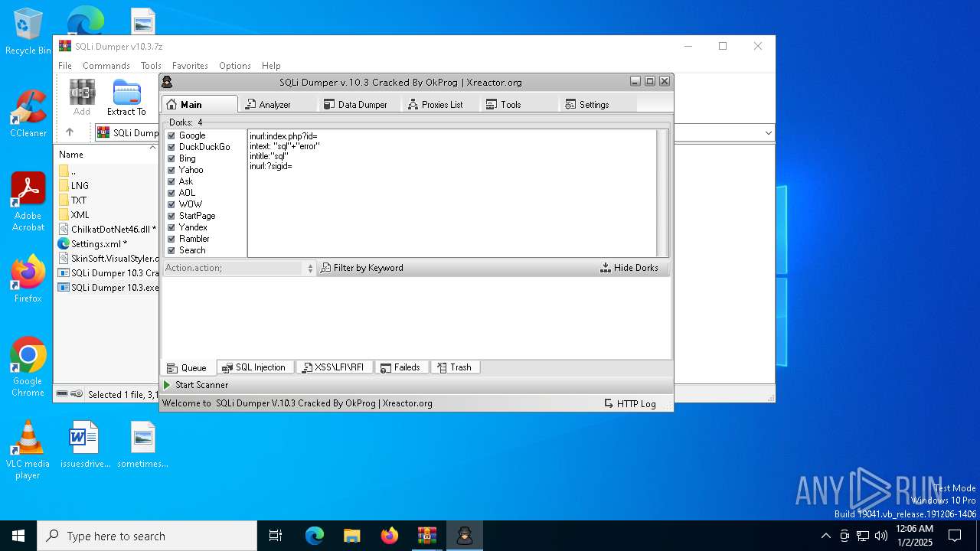Switch to the Proxies List tab
This screenshot has width=980, height=551.
pos(436,104)
